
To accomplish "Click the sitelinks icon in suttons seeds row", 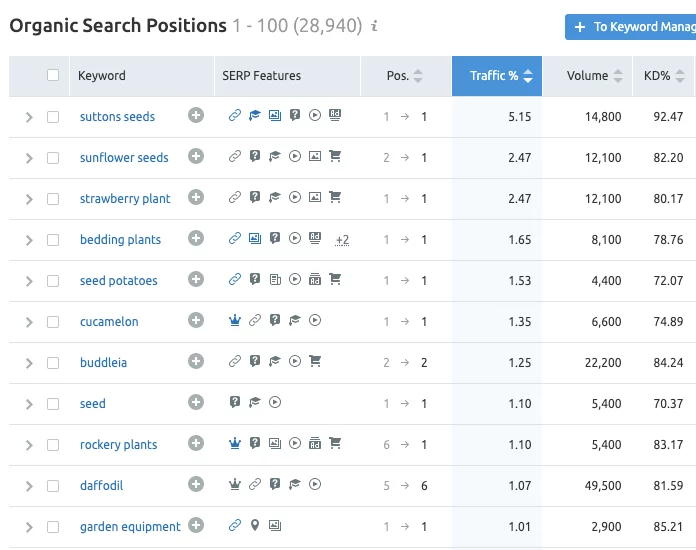I will [x=235, y=116].
